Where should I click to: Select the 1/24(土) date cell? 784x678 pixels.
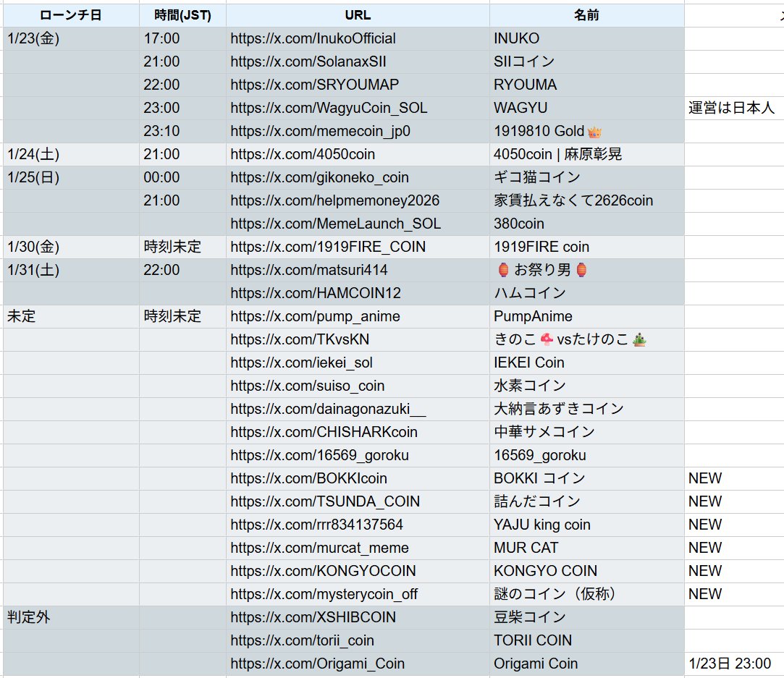pyautogui.click(x=71, y=154)
